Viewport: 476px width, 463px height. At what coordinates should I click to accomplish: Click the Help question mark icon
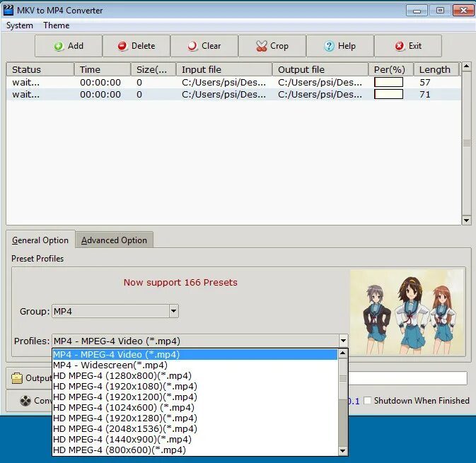point(329,46)
